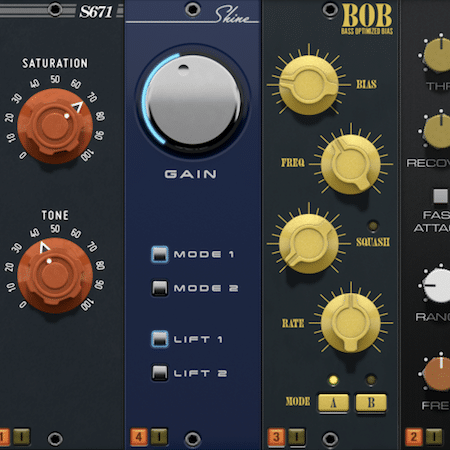Toggle the I power switch beside slot 3
The width and height of the screenshot is (450, 450).
[x=297, y=437]
